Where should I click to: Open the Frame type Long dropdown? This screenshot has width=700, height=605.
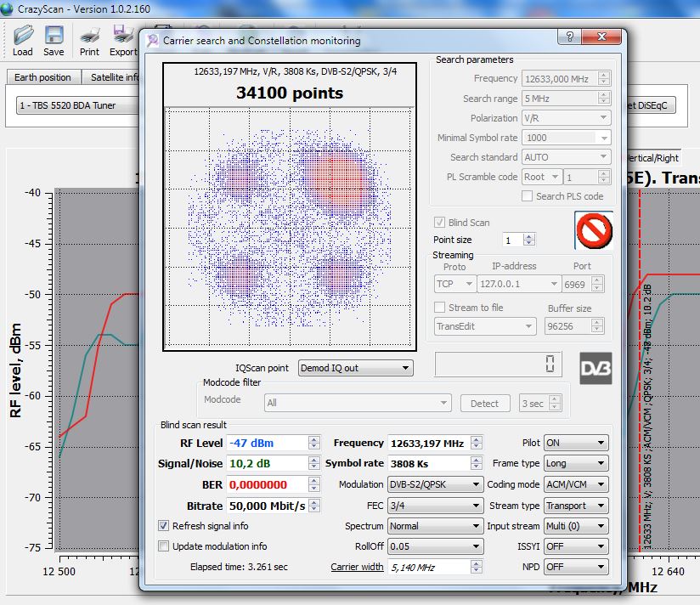[576, 463]
